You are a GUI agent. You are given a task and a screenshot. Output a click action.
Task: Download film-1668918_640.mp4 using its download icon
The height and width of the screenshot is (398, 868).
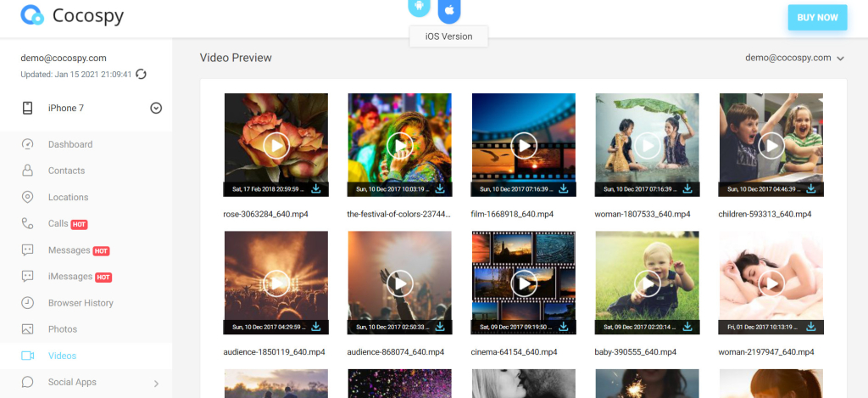click(x=564, y=188)
